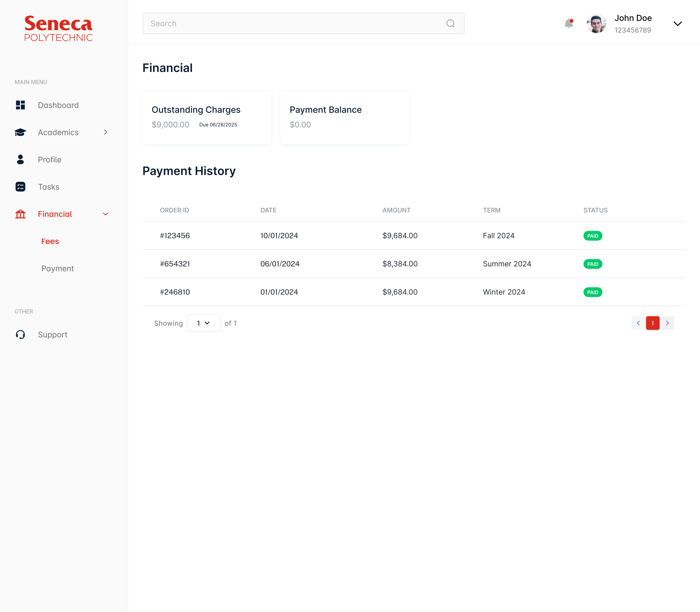This screenshot has width=700, height=612.
Task: Click the student number 123456789
Action: click(x=633, y=30)
